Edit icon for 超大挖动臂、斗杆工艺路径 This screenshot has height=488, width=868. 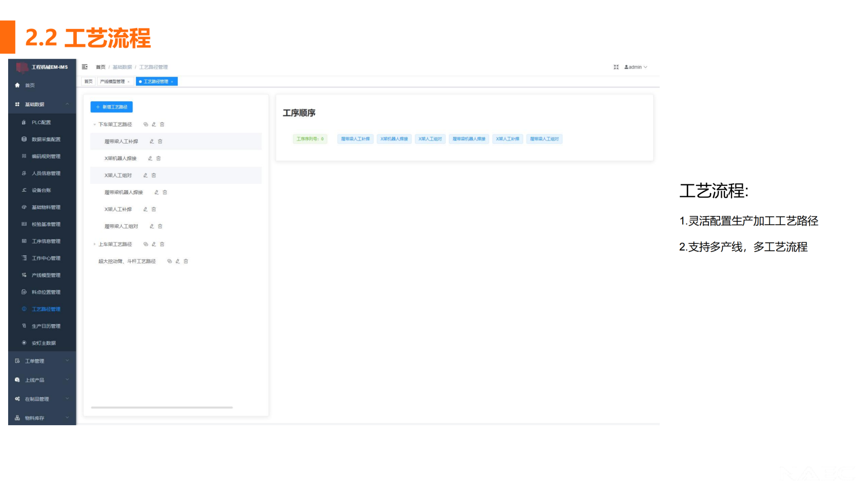point(178,261)
